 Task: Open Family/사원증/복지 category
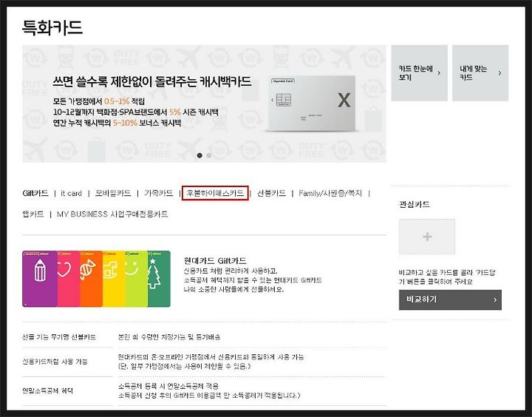click(x=330, y=193)
